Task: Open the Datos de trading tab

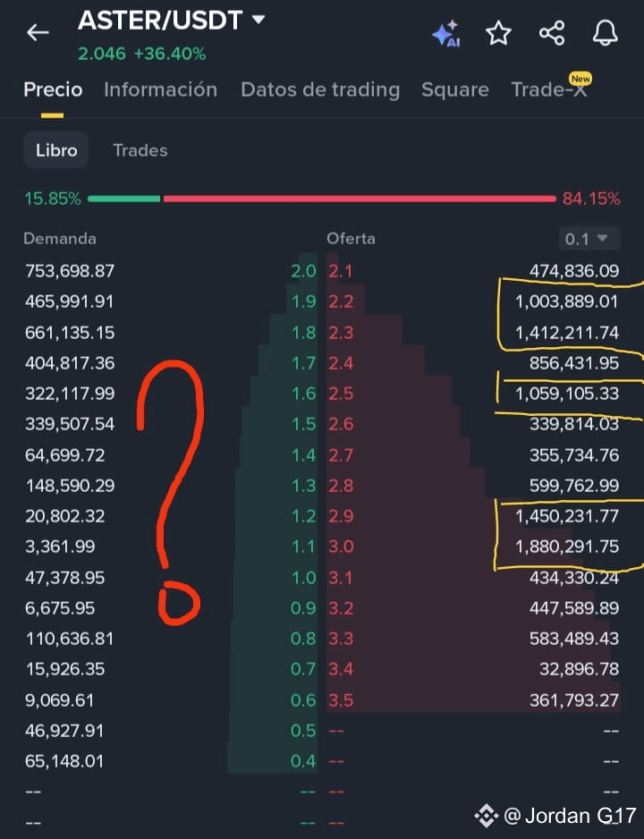Action: tap(320, 89)
